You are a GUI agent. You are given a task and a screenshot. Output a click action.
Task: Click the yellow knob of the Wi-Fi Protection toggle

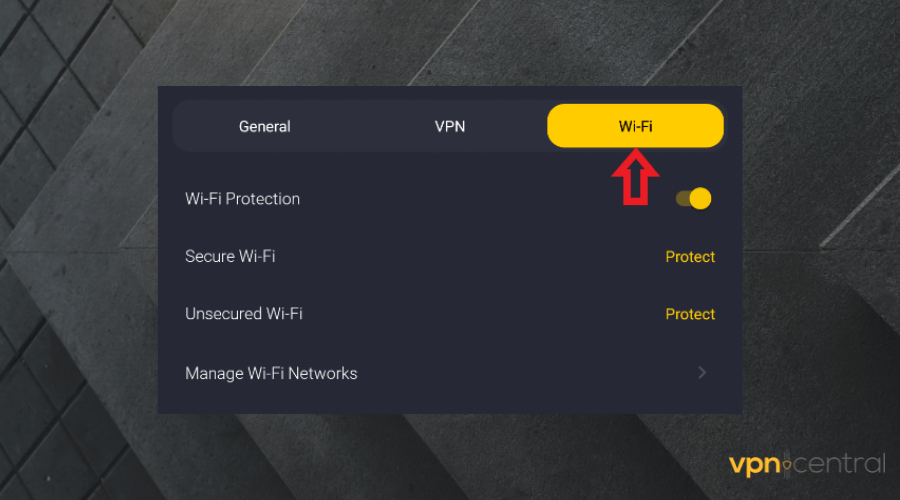point(700,198)
